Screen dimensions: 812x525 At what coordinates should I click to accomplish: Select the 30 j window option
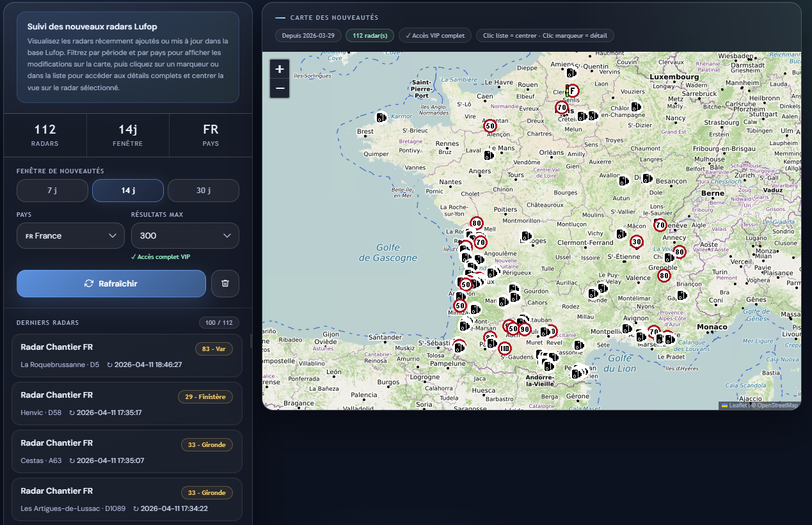[203, 191]
